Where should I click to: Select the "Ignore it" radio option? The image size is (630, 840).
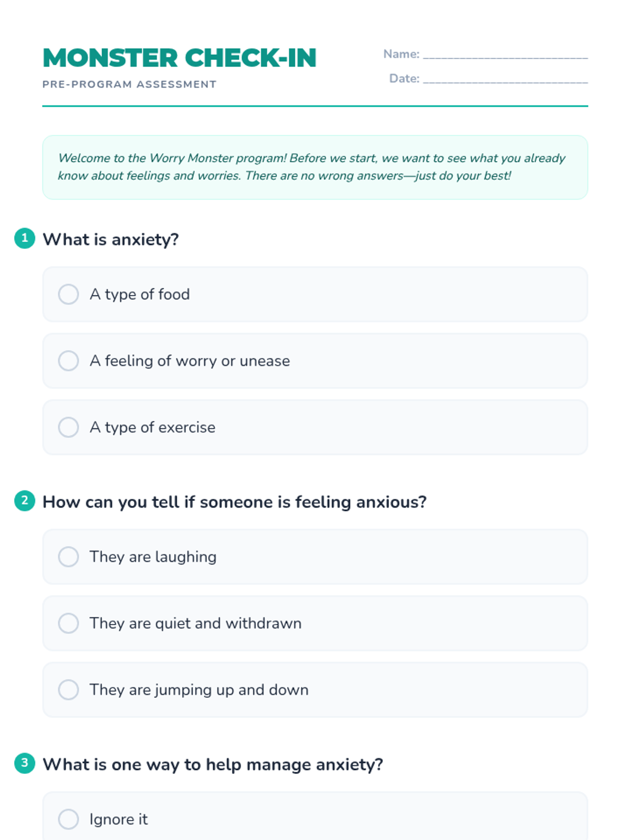coord(69,820)
